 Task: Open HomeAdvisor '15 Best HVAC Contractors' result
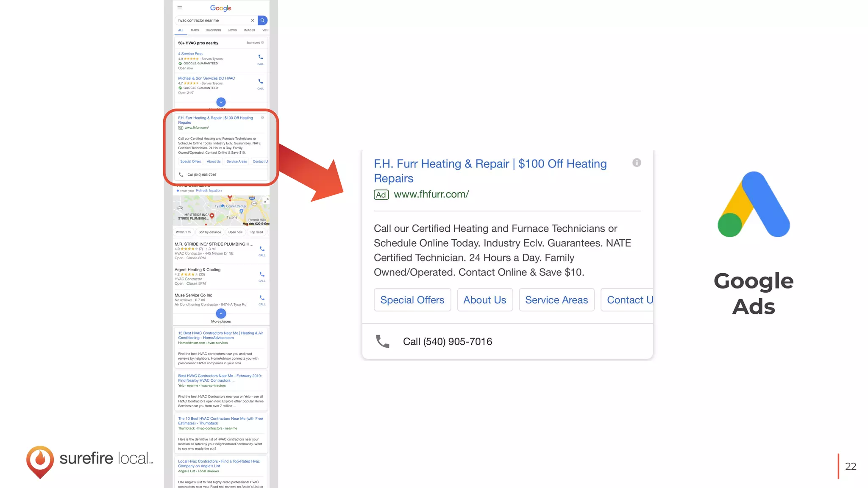click(x=220, y=335)
